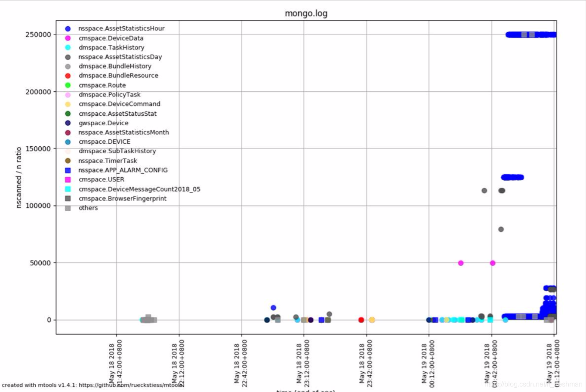Screen dimensions: 586x392
Task: Select cmspace.USER legend entry
Action: click(x=94, y=179)
